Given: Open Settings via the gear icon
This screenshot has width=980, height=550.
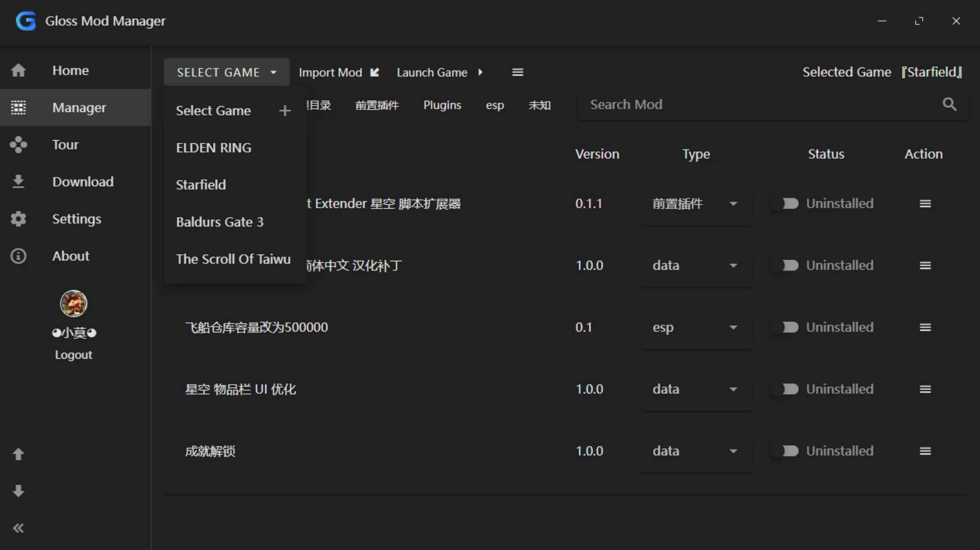Looking at the screenshot, I should tap(18, 219).
